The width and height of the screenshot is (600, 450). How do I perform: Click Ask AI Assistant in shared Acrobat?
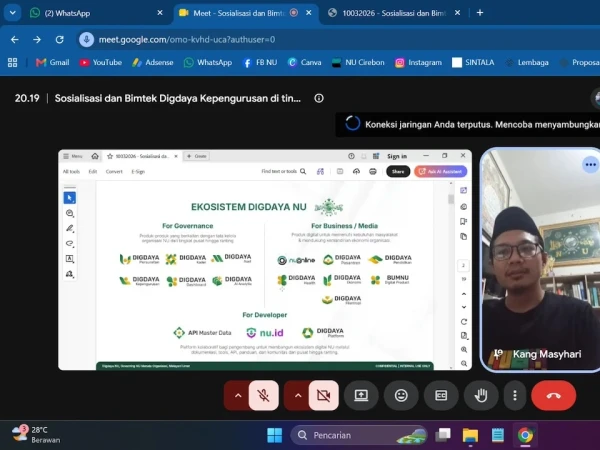tap(440, 171)
